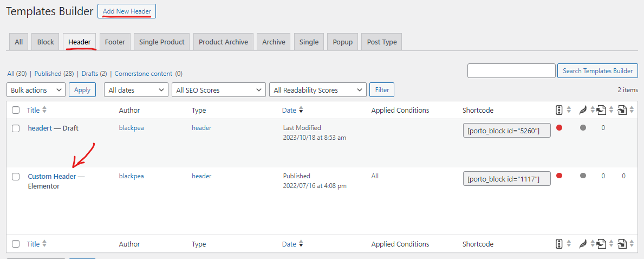Click header type link in headert row
Viewport: 644px width, 259px height.
(x=201, y=128)
